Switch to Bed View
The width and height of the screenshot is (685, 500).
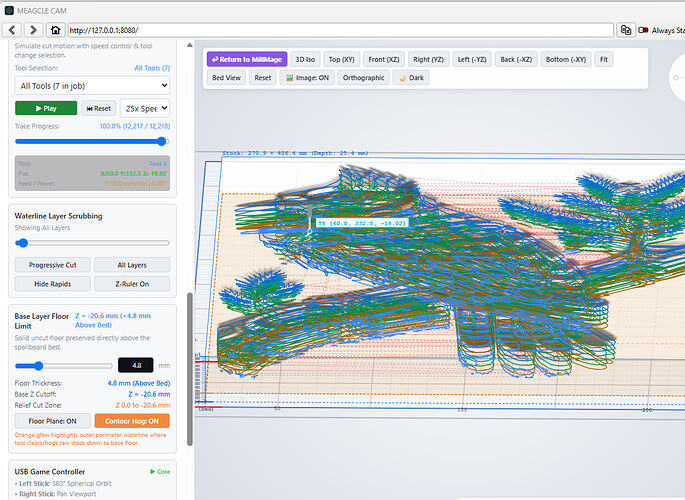[x=226, y=78]
